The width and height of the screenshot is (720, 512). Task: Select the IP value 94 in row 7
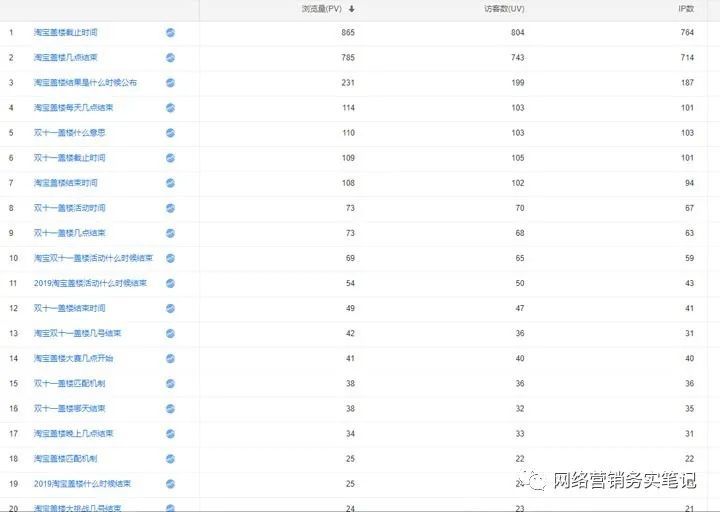(x=689, y=183)
